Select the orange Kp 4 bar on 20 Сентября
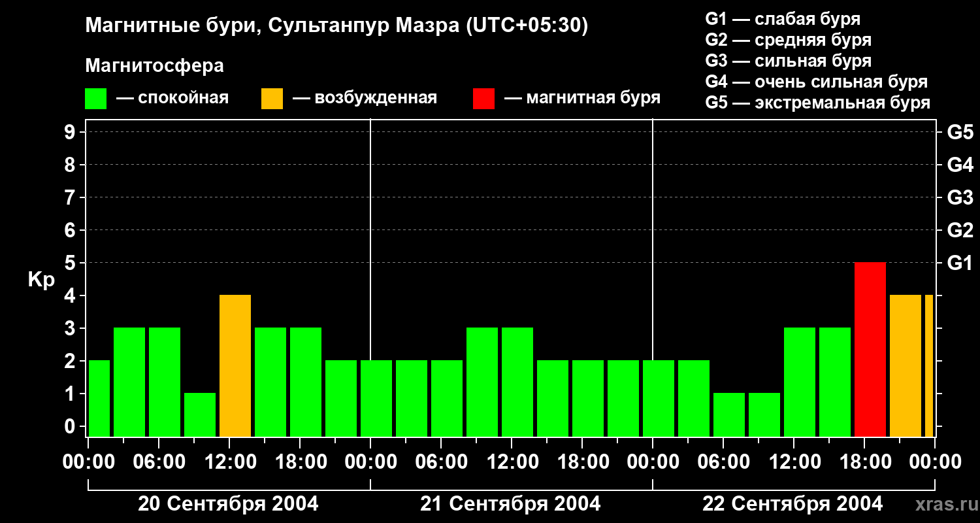 pos(235,366)
